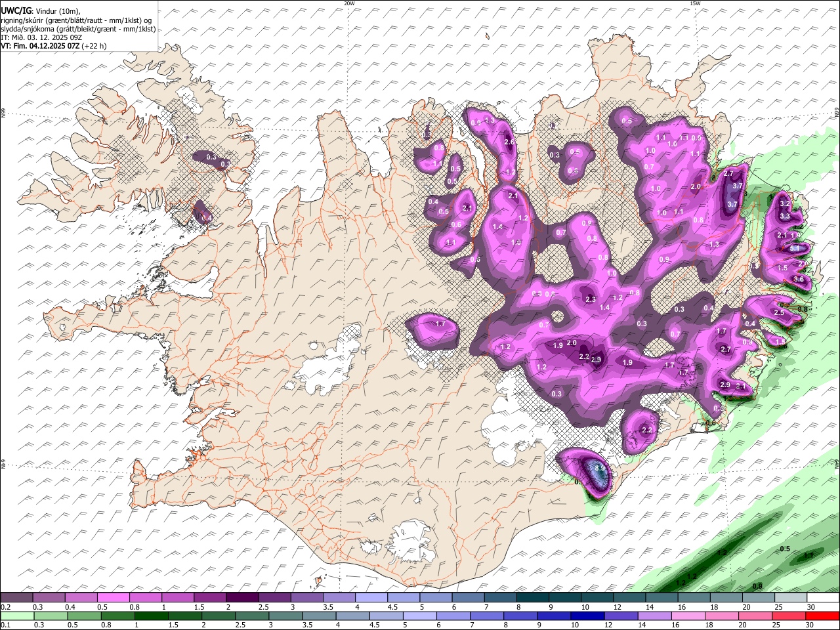Click the 3.6 value on the map

coord(799,280)
